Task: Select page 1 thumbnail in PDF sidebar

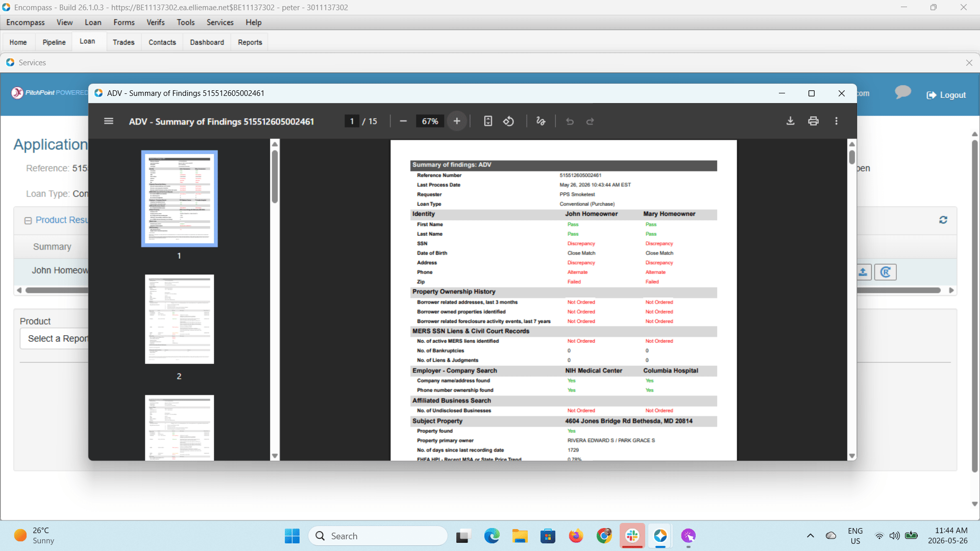Action: tap(179, 198)
